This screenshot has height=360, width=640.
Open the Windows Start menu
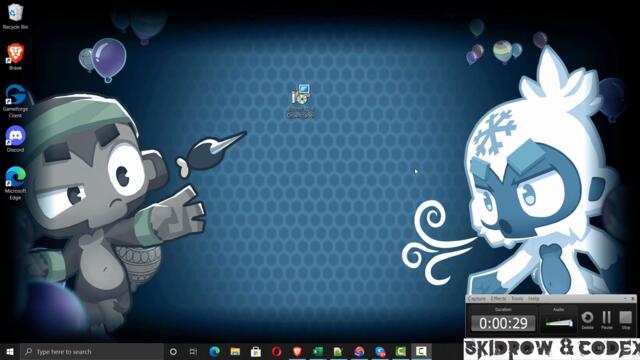coord(10,351)
